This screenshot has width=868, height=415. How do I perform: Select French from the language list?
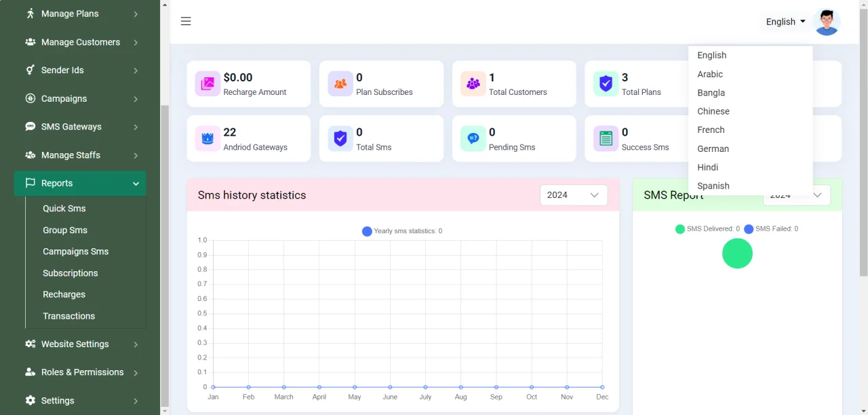coord(750,130)
